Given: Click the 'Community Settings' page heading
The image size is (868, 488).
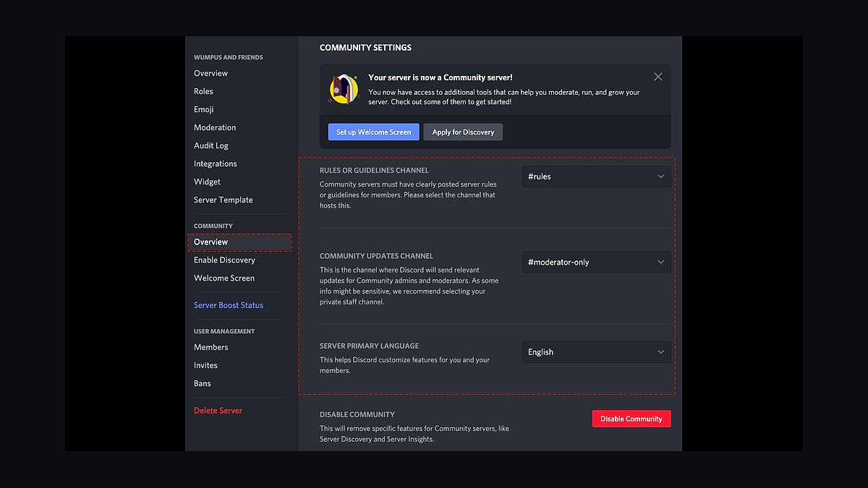Looking at the screenshot, I should click(365, 48).
